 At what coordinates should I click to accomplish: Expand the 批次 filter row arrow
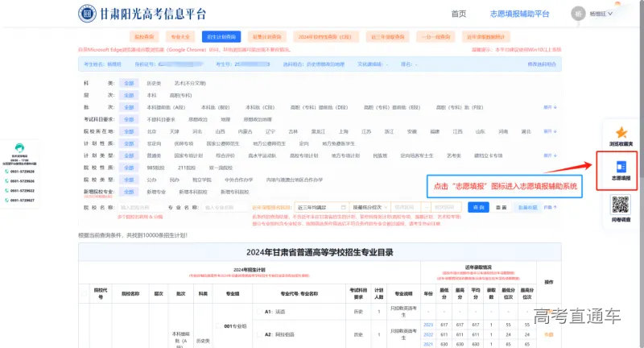[x=551, y=107]
